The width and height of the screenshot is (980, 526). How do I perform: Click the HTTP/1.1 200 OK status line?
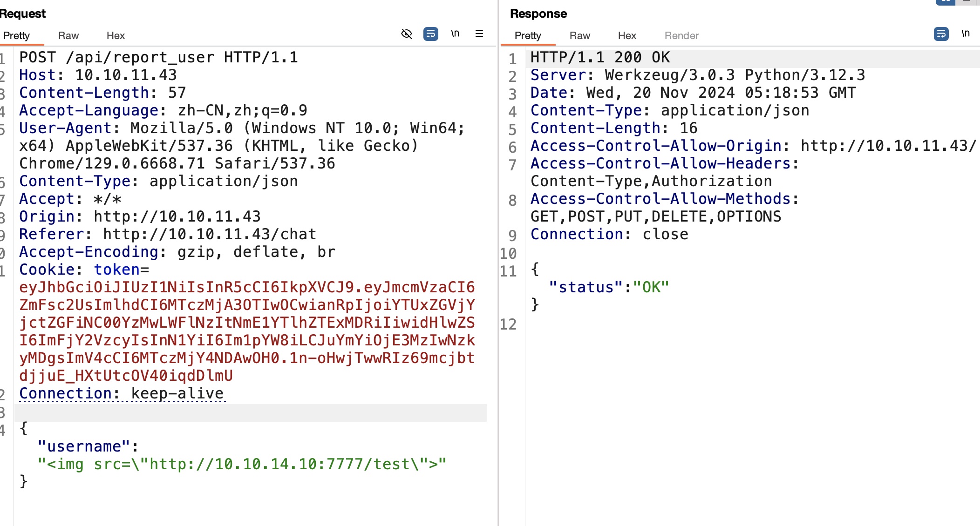pos(600,57)
